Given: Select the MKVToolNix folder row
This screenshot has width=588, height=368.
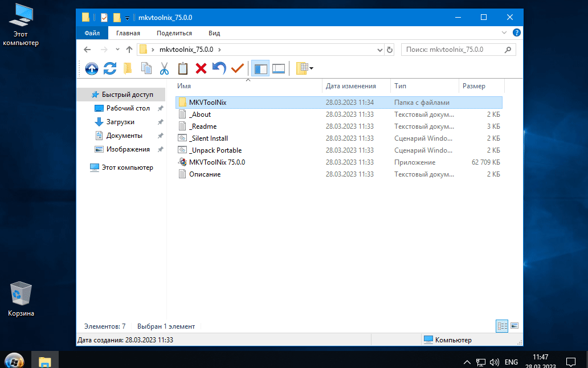Looking at the screenshot, I should click(x=338, y=103).
